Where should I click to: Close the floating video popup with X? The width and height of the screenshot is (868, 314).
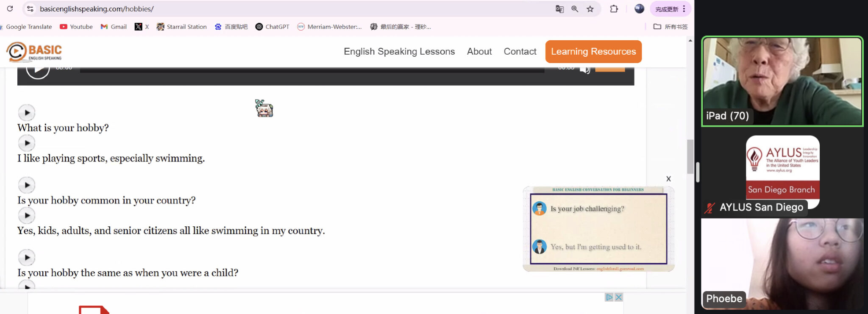tap(668, 179)
